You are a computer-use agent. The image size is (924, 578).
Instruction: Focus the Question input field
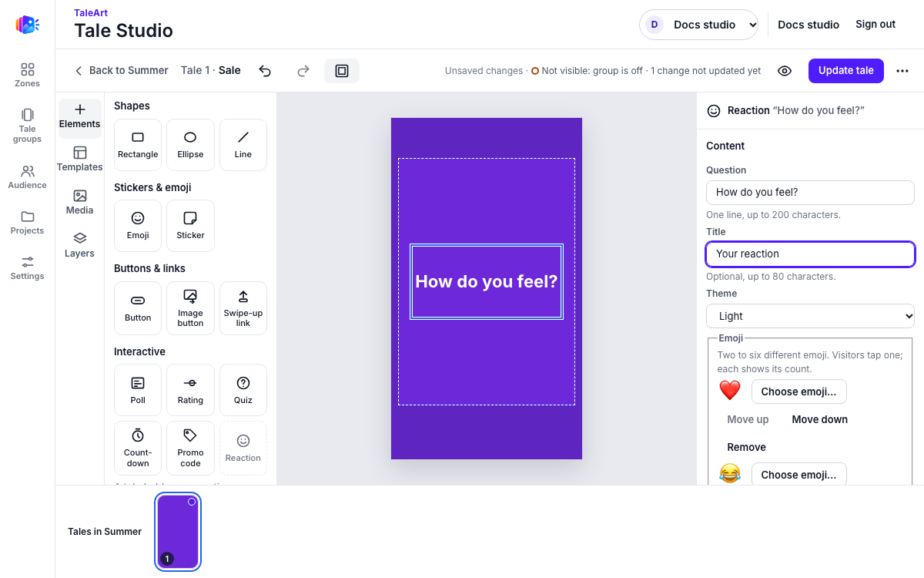pyautogui.click(x=810, y=193)
